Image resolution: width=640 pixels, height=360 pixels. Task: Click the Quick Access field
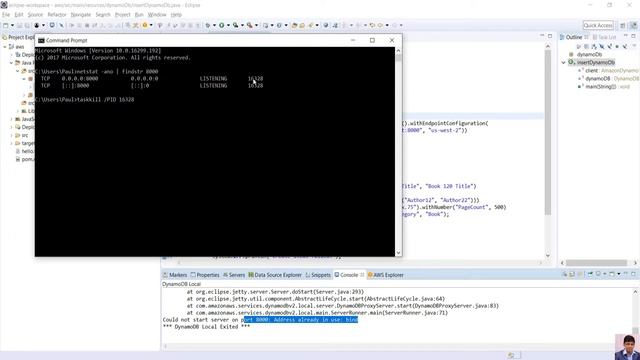[x=598, y=25]
